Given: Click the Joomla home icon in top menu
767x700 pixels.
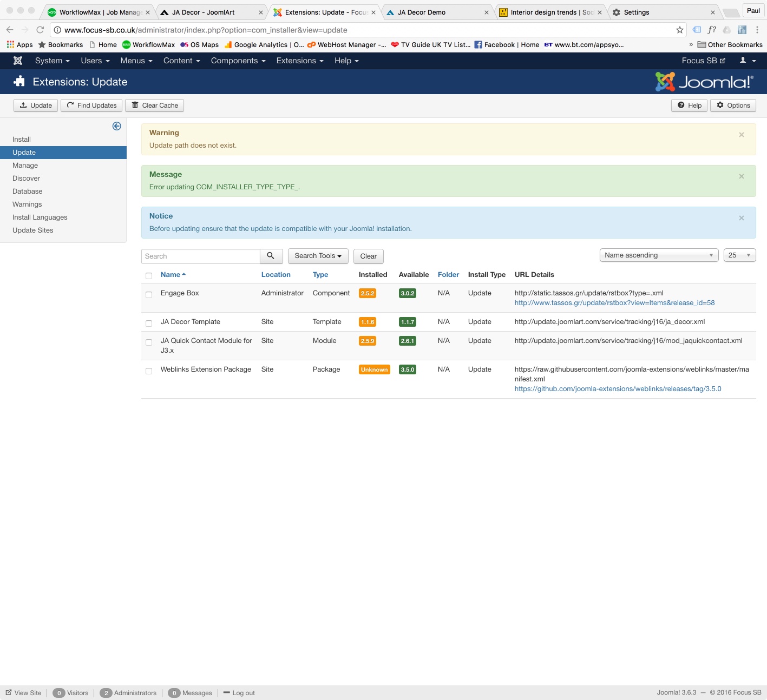Looking at the screenshot, I should 18,61.
